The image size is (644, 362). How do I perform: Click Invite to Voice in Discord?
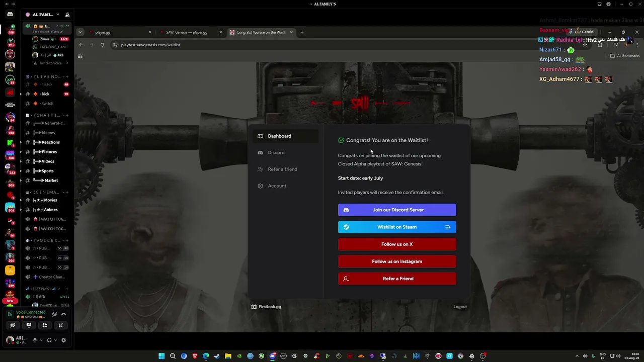(x=51, y=63)
